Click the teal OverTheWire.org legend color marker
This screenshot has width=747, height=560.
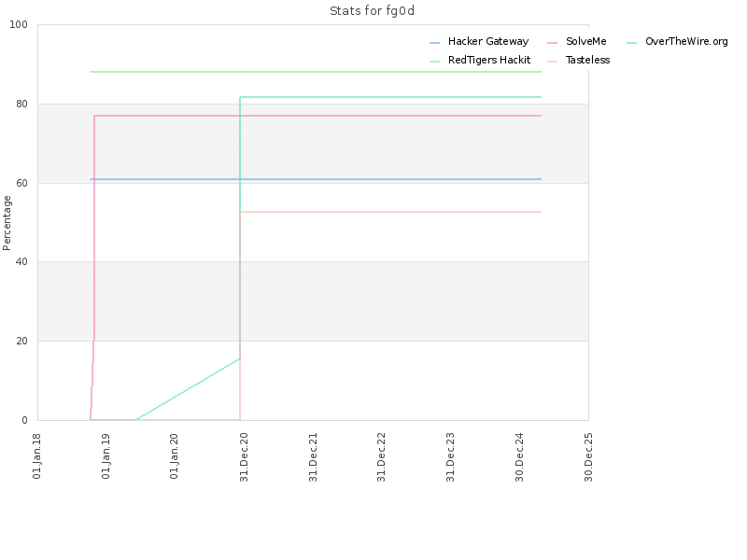pyautogui.click(x=632, y=43)
